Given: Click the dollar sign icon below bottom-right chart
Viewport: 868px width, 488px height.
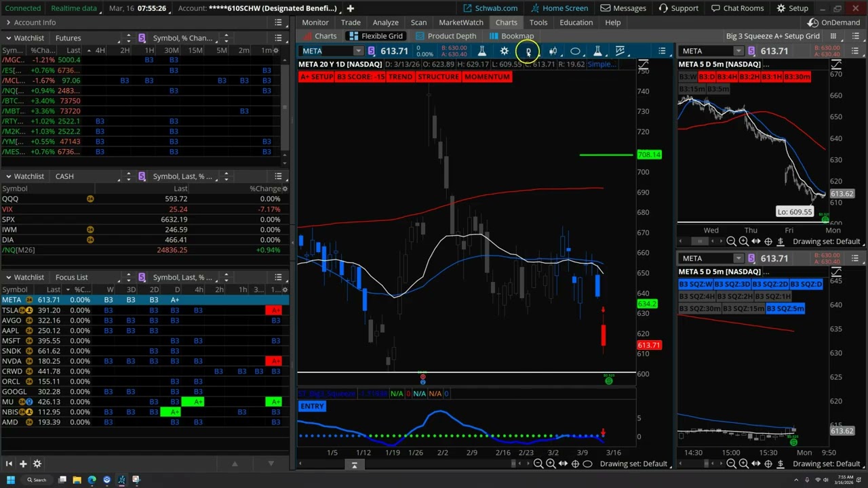Looking at the screenshot, I should pyautogui.click(x=781, y=464).
